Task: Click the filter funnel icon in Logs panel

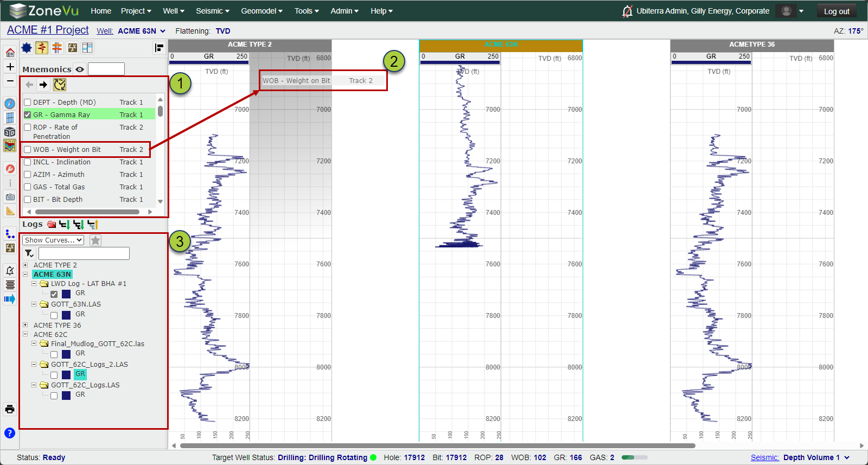Action: tap(29, 253)
